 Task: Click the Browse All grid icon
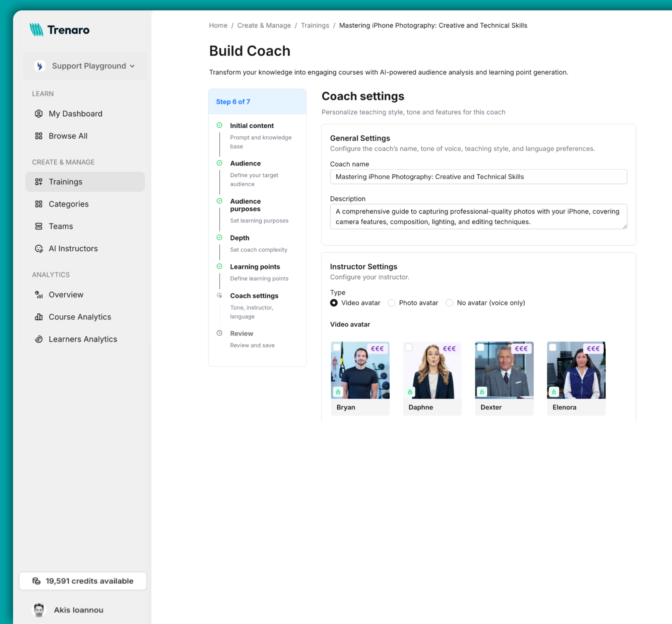[39, 136]
